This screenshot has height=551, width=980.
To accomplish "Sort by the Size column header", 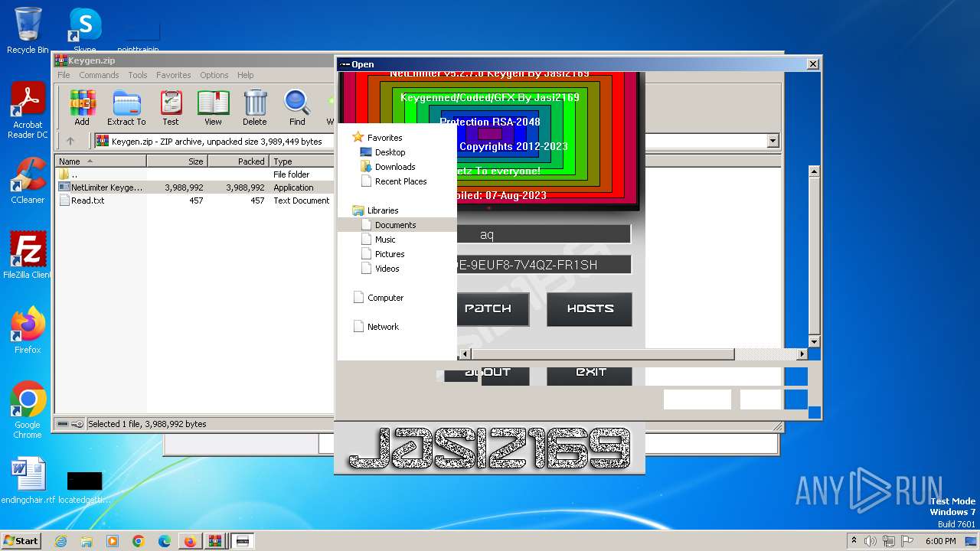I will [x=177, y=161].
